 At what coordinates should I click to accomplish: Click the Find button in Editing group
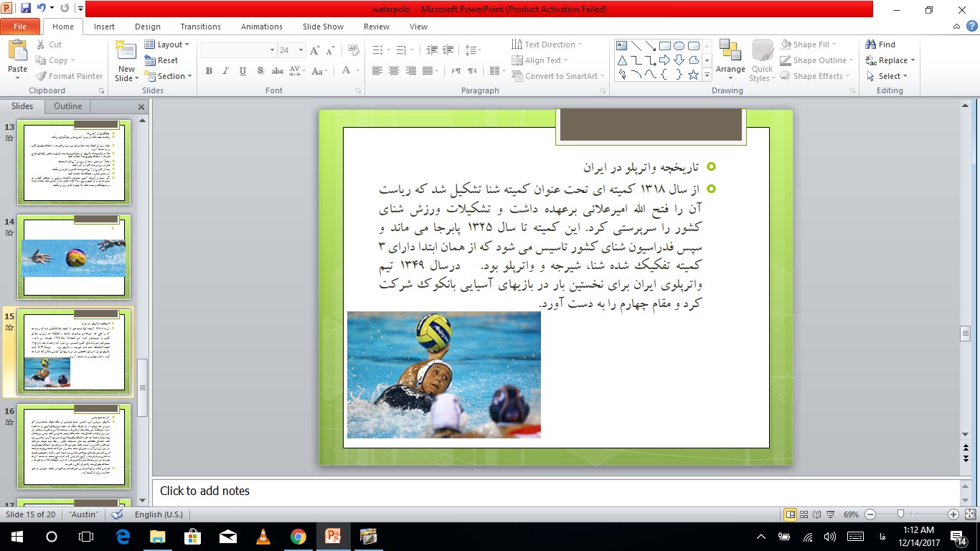[x=881, y=44]
